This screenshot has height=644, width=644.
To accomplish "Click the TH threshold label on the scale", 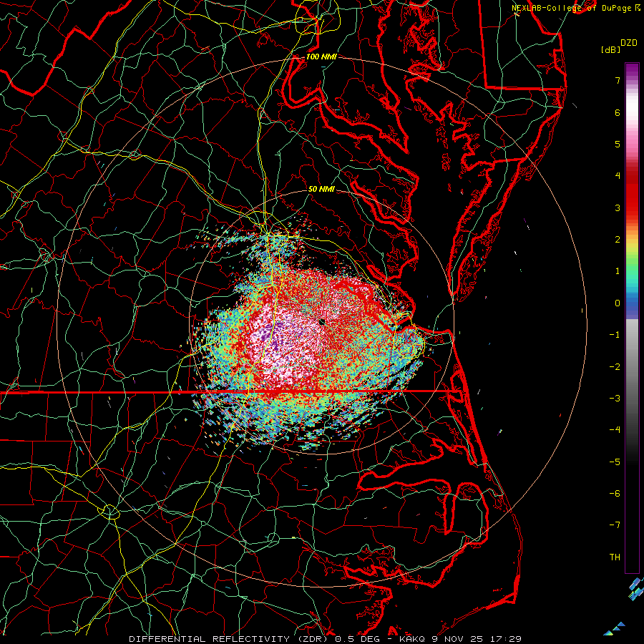I will 615,557.
